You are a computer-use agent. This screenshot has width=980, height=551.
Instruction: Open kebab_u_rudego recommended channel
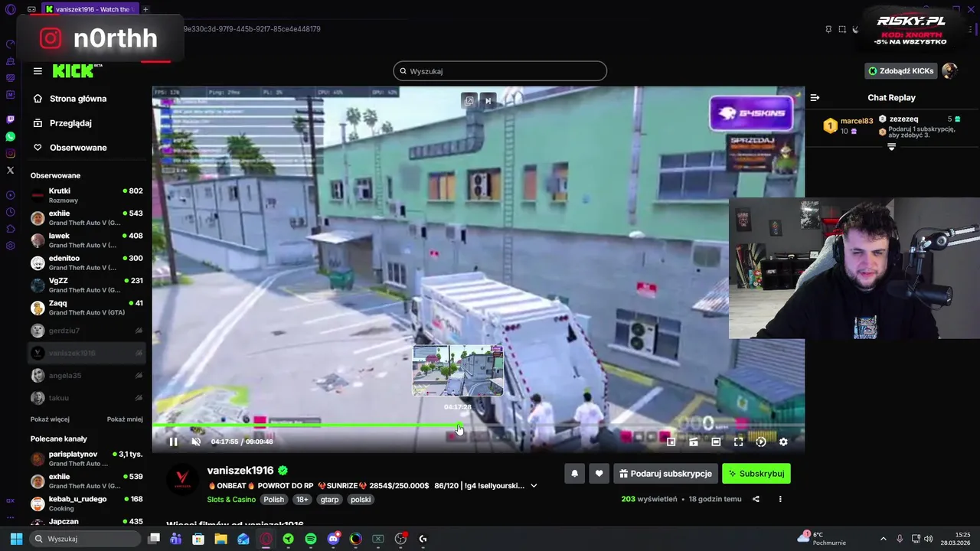(x=87, y=504)
